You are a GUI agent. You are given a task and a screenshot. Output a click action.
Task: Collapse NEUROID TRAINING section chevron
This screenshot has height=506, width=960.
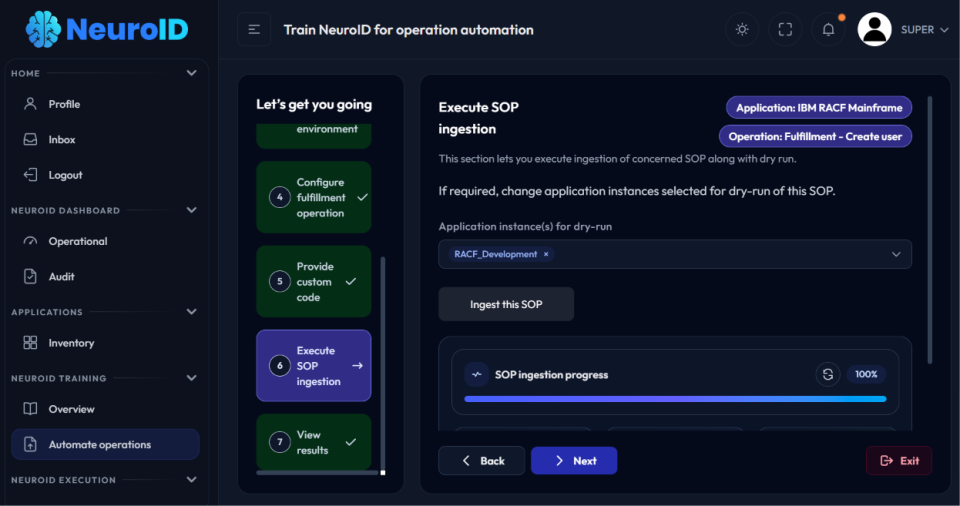pos(191,378)
